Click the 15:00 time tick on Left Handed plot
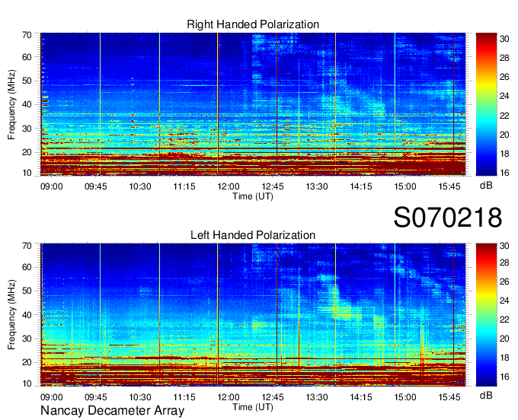 pos(405,397)
